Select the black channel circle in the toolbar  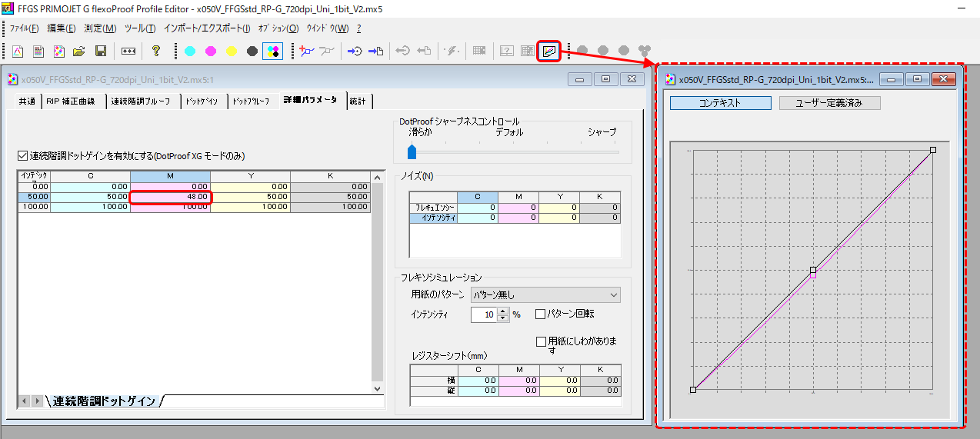point(252,52)
